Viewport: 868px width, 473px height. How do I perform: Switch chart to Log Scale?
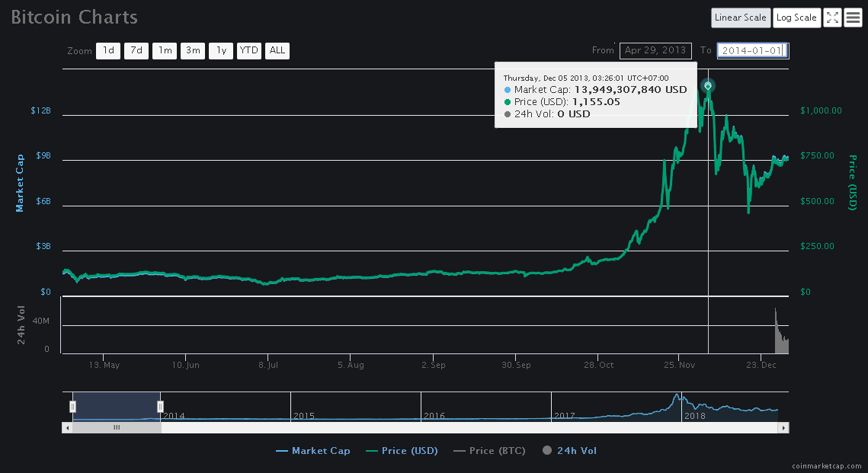[796, 18]
